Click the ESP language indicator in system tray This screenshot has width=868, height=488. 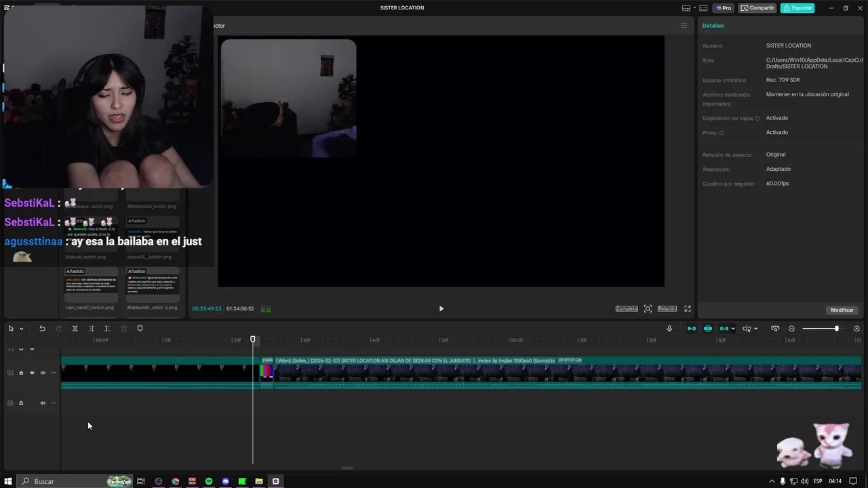pos(818,481)
